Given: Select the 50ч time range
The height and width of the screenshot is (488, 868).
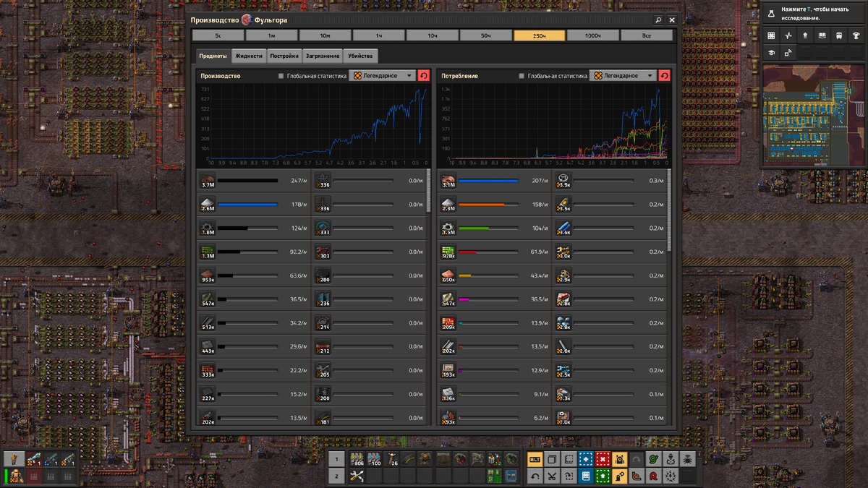Looking at the screenshot, I should [x=485, y=35].
